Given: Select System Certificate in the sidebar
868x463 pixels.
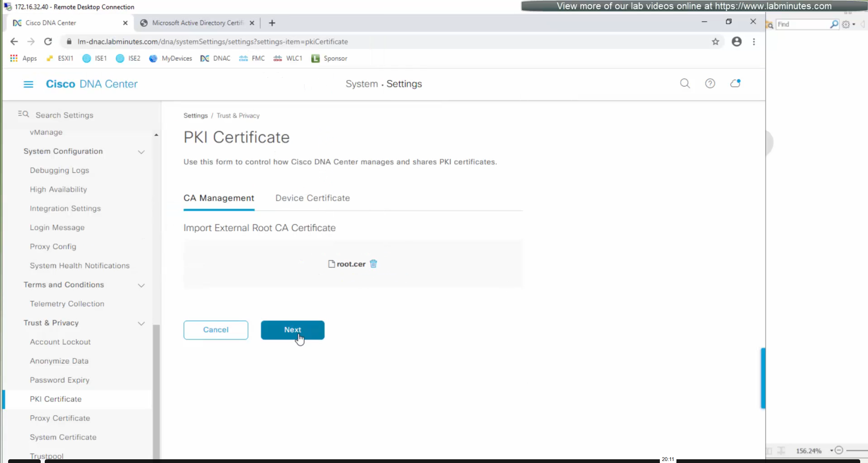Looking at the screenshot, I should click(63, 437).
